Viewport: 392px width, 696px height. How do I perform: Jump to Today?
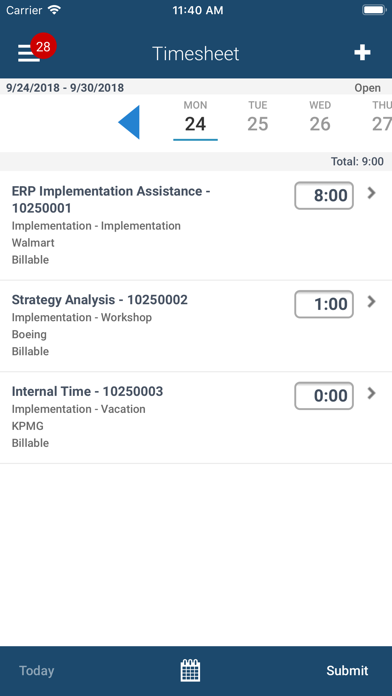(36, 671)
